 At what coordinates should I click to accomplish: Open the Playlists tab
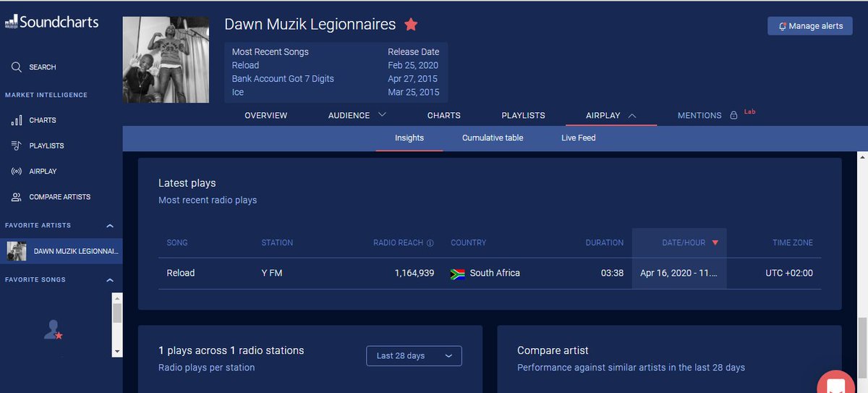pyautogui.click(x=523, y=115)
